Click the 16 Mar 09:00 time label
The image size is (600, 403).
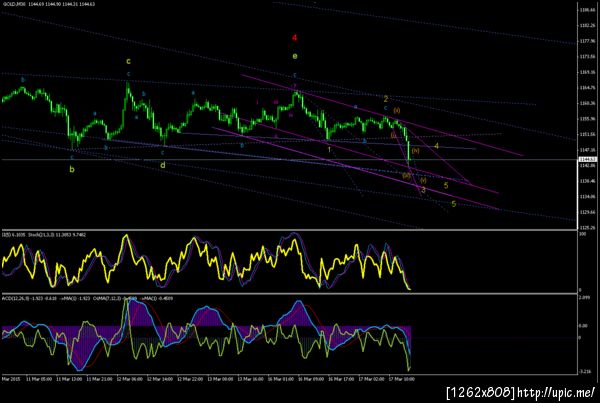[311, 379]
